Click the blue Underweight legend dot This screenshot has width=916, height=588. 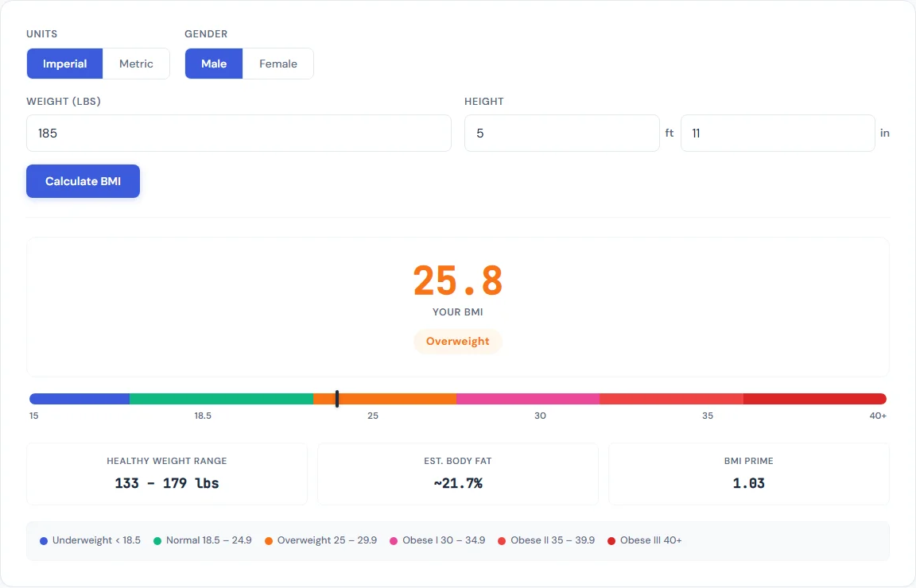[x=43, y=540]
